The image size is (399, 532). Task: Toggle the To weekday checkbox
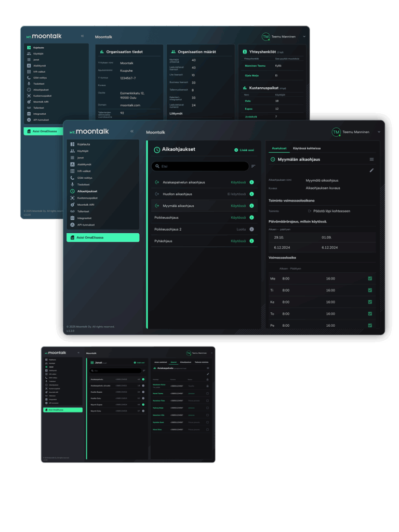tap(370, 313)
